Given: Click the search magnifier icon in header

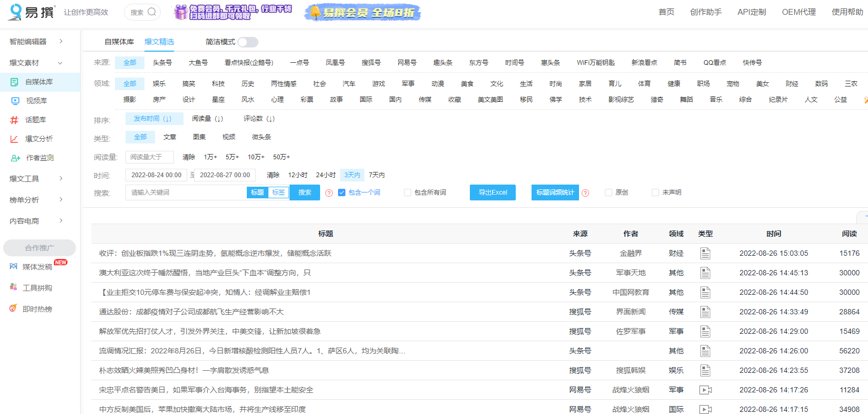Looking at the screenshot, I should [152, 12].
